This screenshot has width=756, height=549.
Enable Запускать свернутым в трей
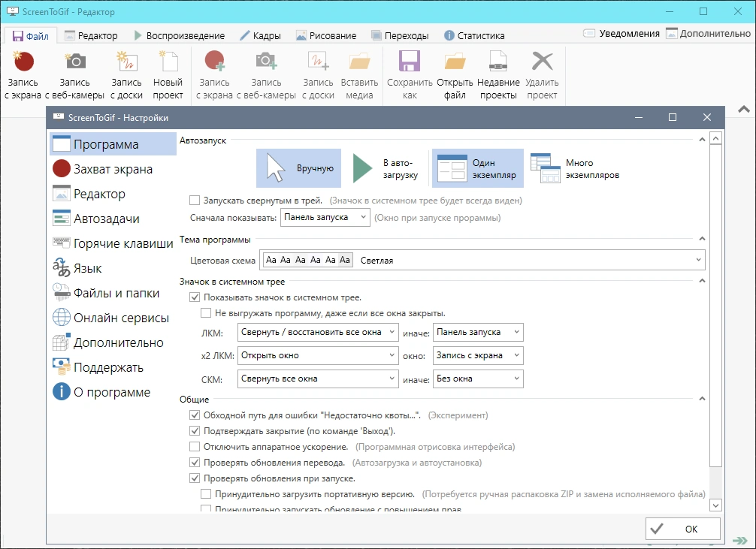[195, 200]
